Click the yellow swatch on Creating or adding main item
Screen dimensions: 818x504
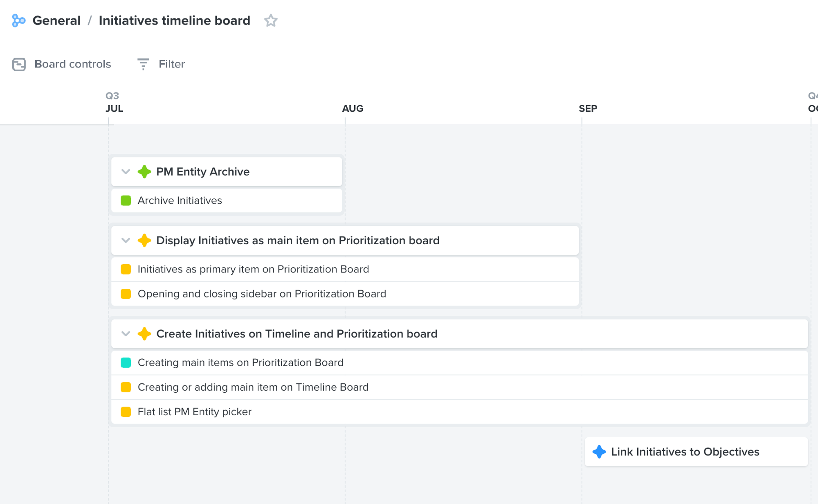[126, 387]
